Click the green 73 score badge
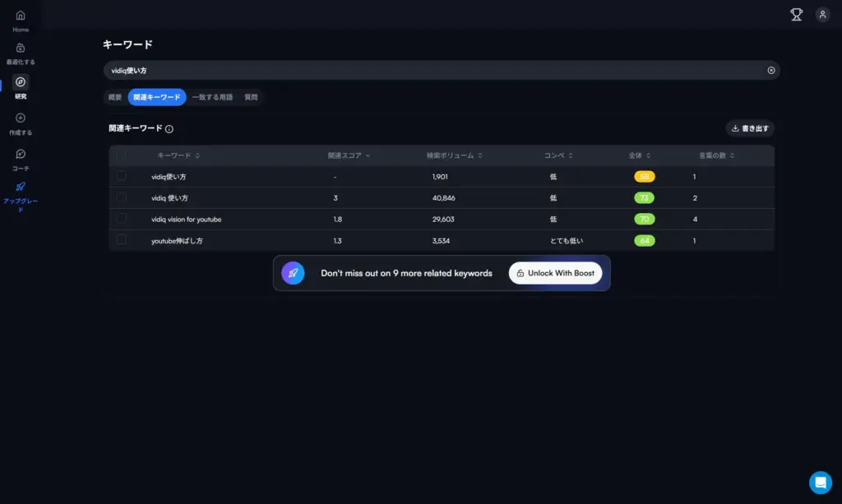Image resolution: width=842 pixels, height=504 pixels. point(645,198)
